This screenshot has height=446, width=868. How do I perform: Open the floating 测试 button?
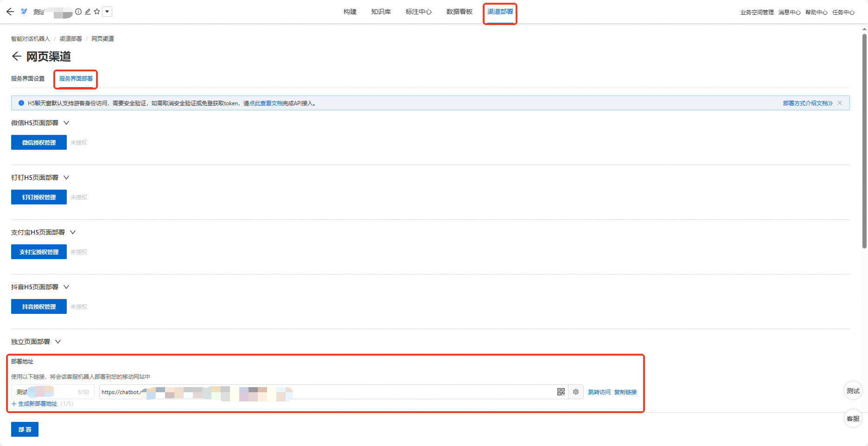[x=853, y=391]
